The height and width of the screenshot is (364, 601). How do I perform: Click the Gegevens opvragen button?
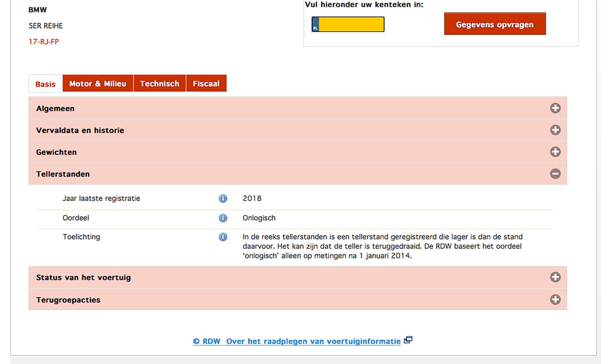pyautogui.click(x=495, y=24)
